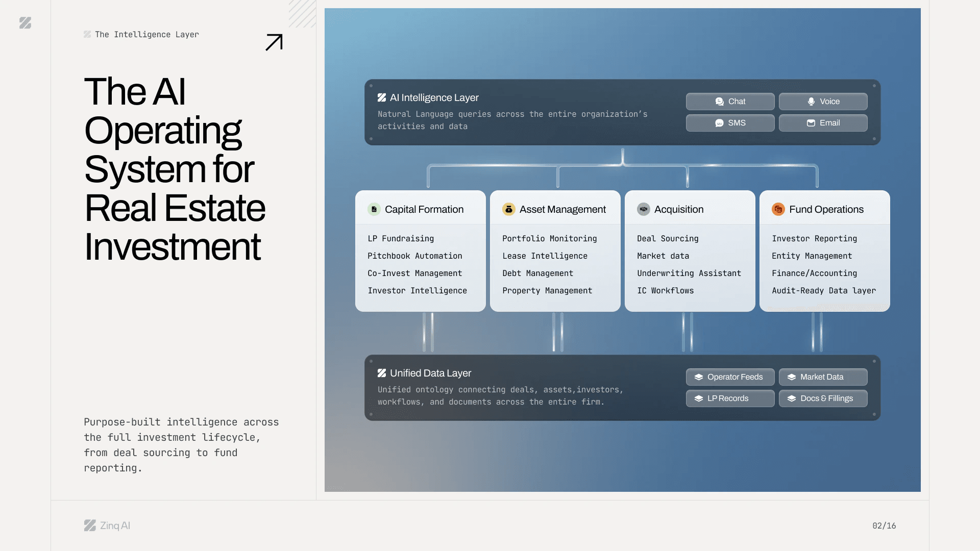Click the Asset Management money bag icon
Image resolution: width=980 pixels, height=551 pixels.
click(509, 209)
